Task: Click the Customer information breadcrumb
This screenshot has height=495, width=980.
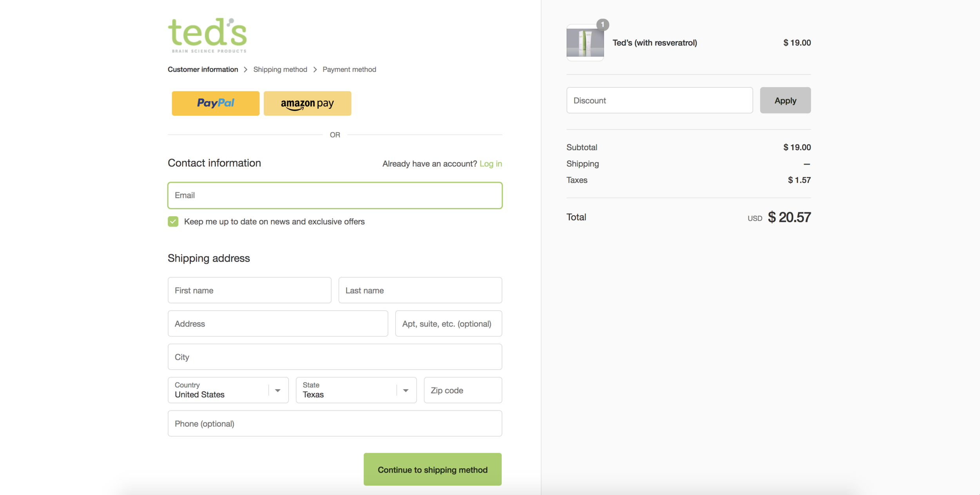Action: click(203, 69)
